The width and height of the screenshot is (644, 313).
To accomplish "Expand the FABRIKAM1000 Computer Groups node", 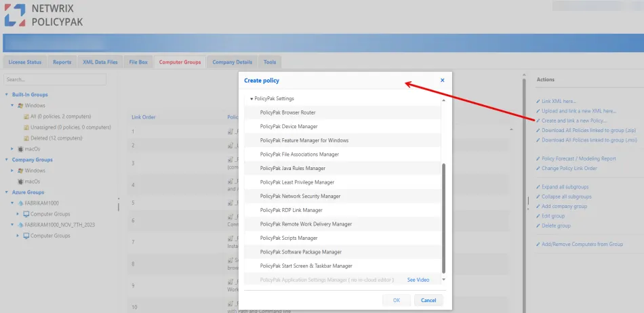I will [x=18, y=214].
